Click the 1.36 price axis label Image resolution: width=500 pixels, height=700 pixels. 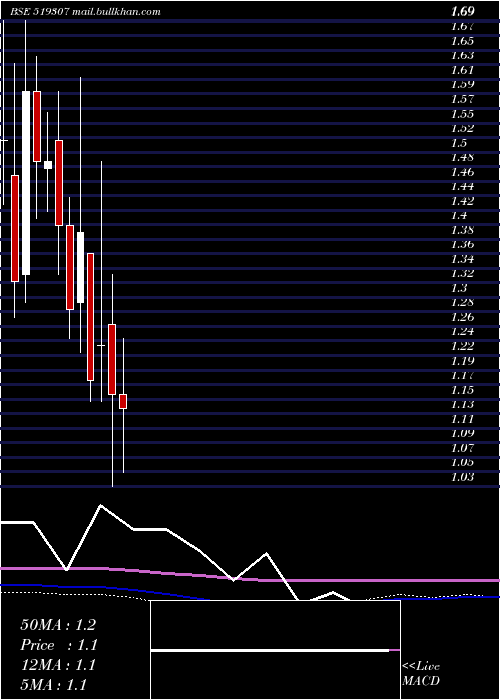click(x=462, y=244)
